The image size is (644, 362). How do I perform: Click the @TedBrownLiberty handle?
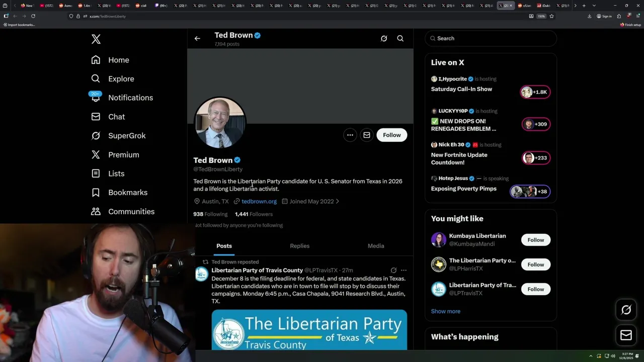click(x=218, y=169)
